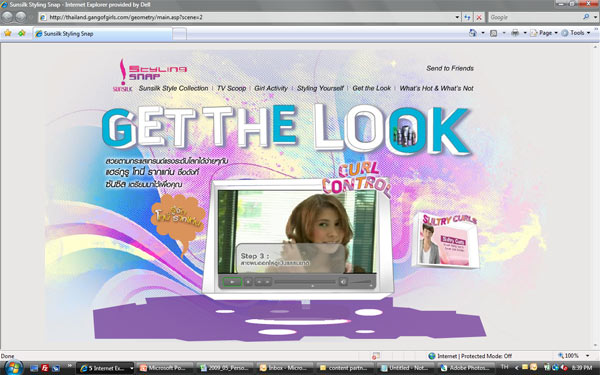Switch to 2009_05_Perso... taskbar button
Viewport: 600px width, 375px height.
[x=226, y=368]
